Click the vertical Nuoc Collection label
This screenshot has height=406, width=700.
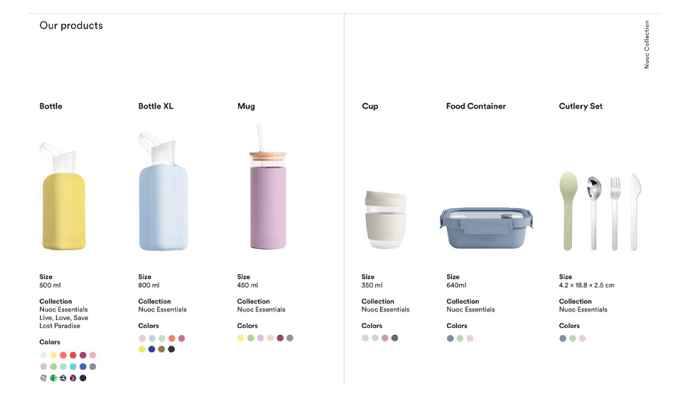pyautogui.click(x=646, y=44)
